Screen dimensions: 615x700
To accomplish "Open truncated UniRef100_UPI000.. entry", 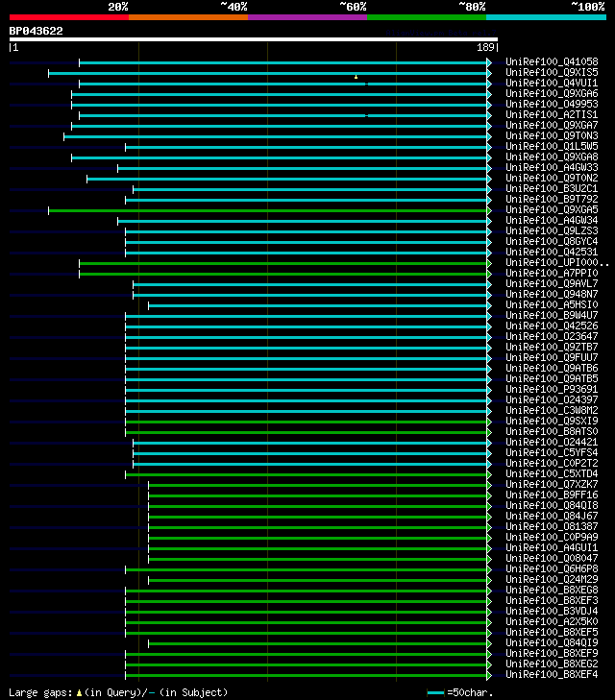I will (557, 262).
